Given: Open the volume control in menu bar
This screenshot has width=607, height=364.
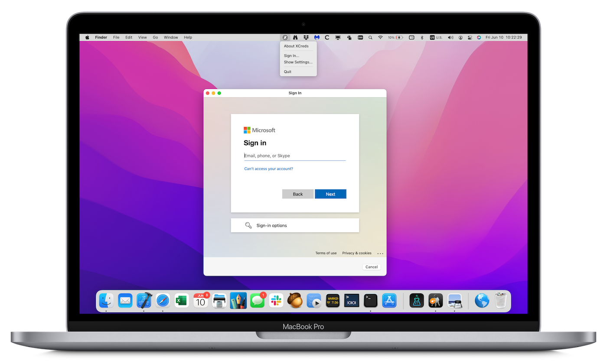Looking at the screenshot, I should (450, 38).
